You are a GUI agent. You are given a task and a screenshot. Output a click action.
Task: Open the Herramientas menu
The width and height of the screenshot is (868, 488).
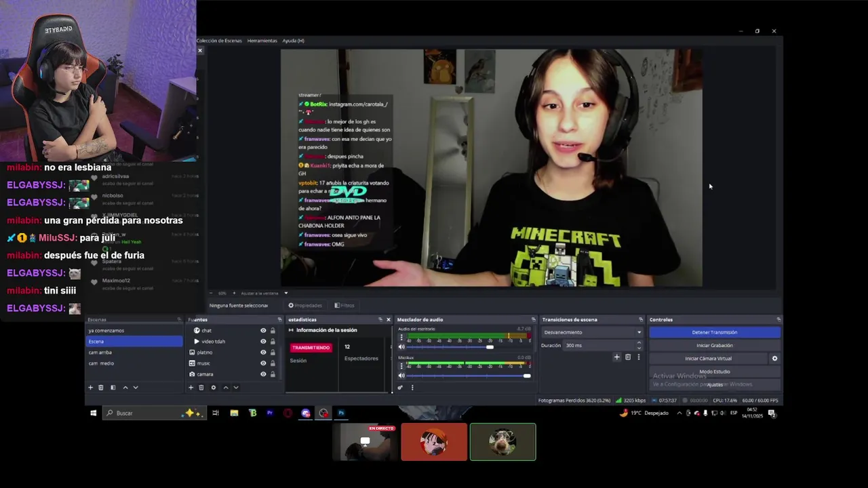262,41
